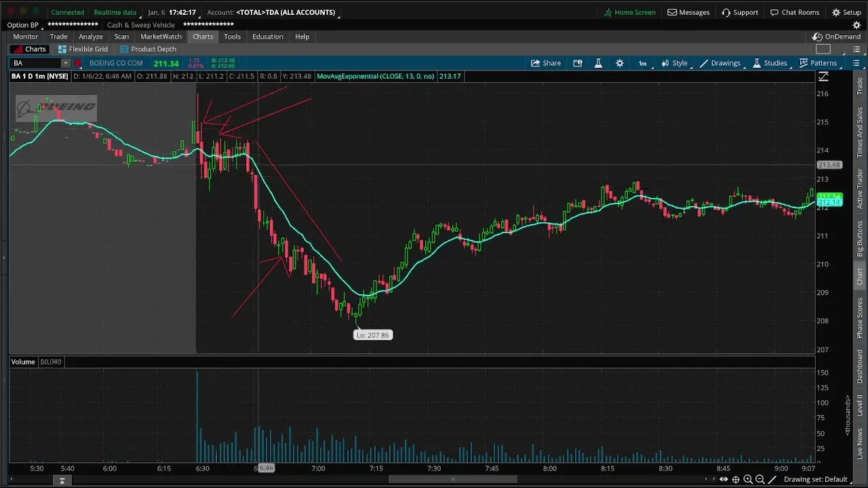Click the Flexible Grid icon
This screenshot has height=488, width=868.
(x=62, y=49)
